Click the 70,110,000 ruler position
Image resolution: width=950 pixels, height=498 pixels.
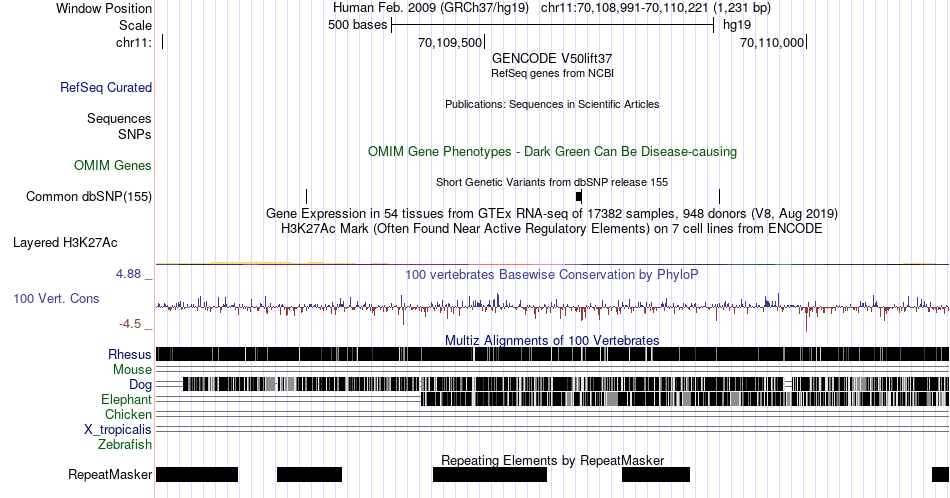(772, 42)
